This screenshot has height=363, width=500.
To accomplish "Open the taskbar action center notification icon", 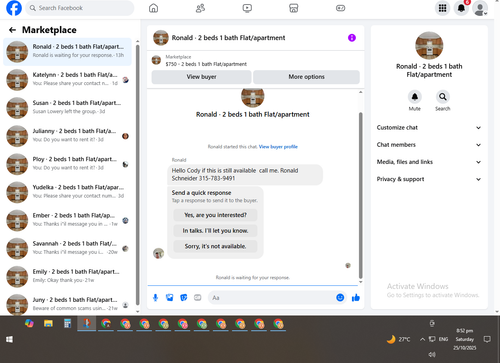I will click(x=487, y=339).
